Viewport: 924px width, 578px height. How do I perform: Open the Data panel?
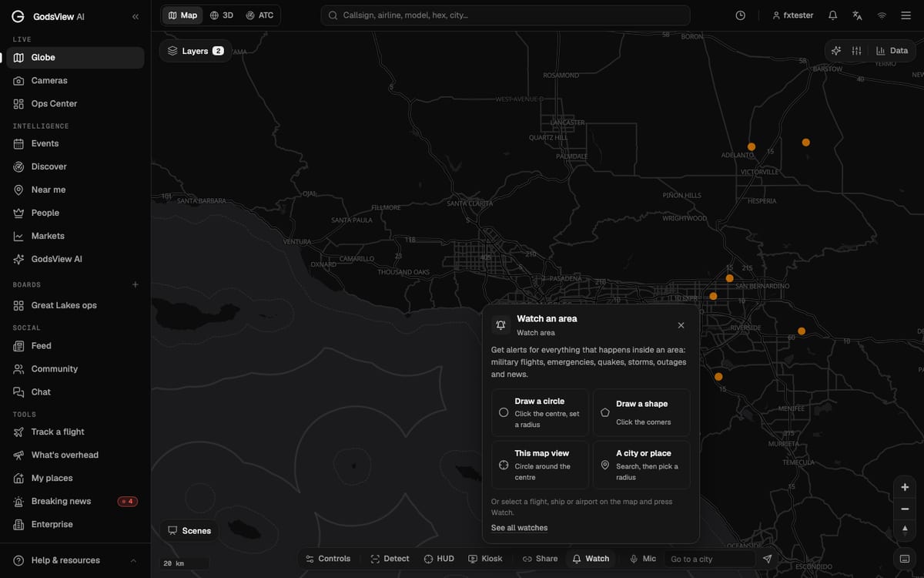coord(892,51)
